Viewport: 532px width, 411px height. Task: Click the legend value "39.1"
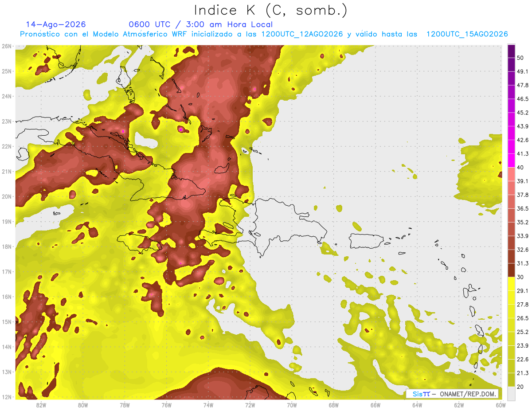[523, 181]
